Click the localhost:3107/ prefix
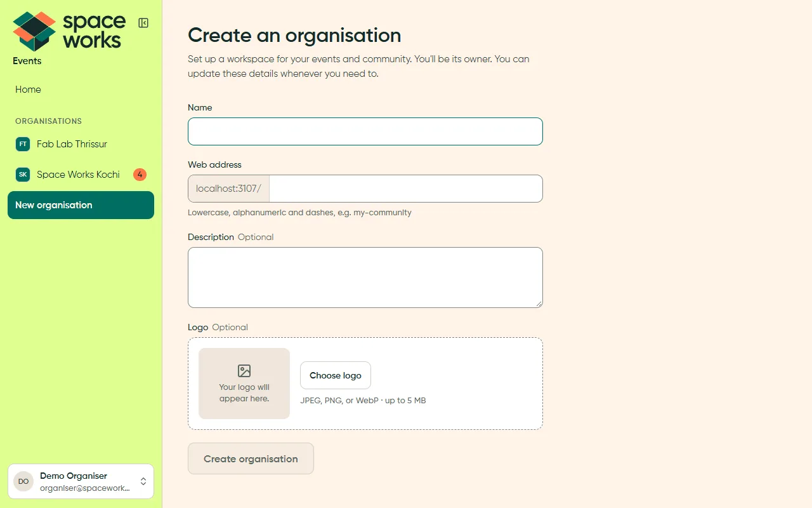812x508 pixels. [228, 189]
